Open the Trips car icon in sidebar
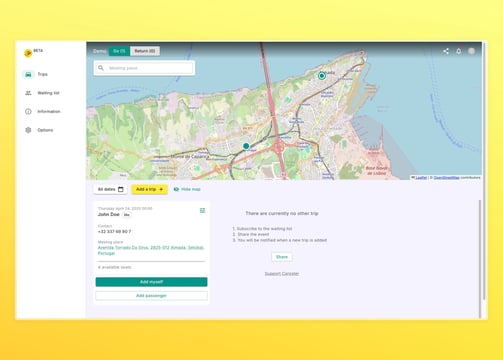 (x=28, y=74)
